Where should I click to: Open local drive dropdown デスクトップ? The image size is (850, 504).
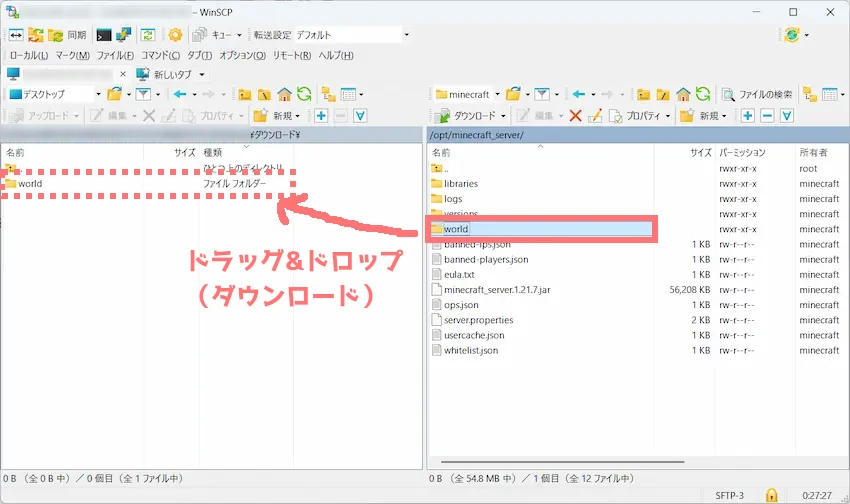[x=55, y=94]
